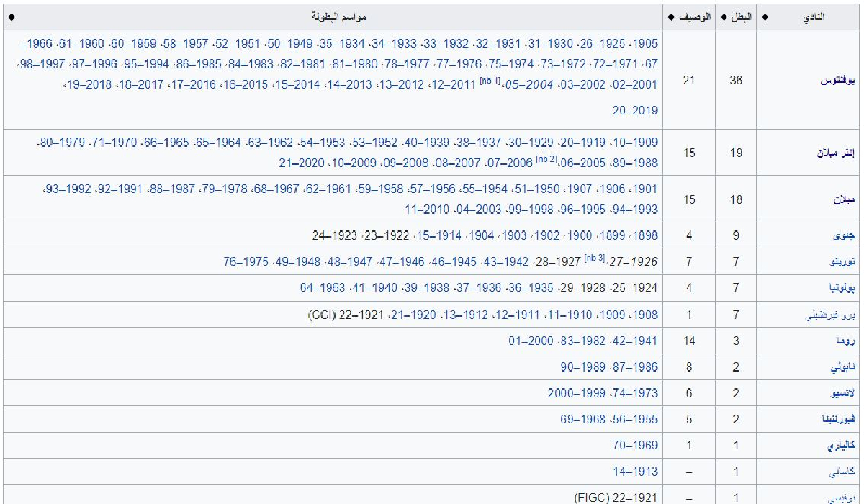This screenshot has width=864, height=504.
Task: Open the برو فيرتشيلي club link
Action: (x=829, y=315)
